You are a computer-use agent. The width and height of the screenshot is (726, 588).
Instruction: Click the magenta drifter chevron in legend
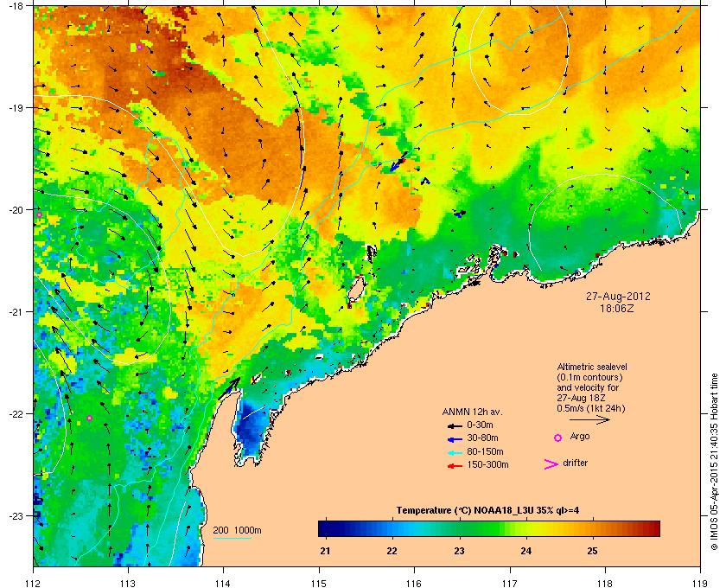tap(551, 464)
